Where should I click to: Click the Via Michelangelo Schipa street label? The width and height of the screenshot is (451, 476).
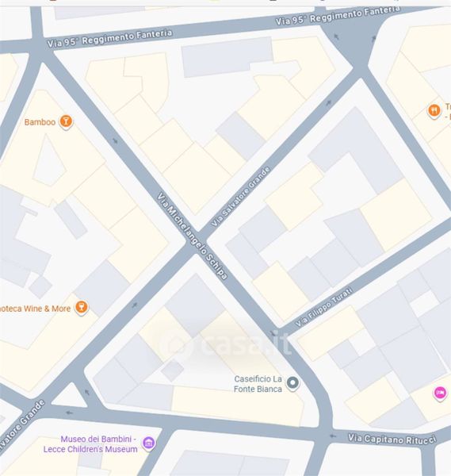[192, 236]
